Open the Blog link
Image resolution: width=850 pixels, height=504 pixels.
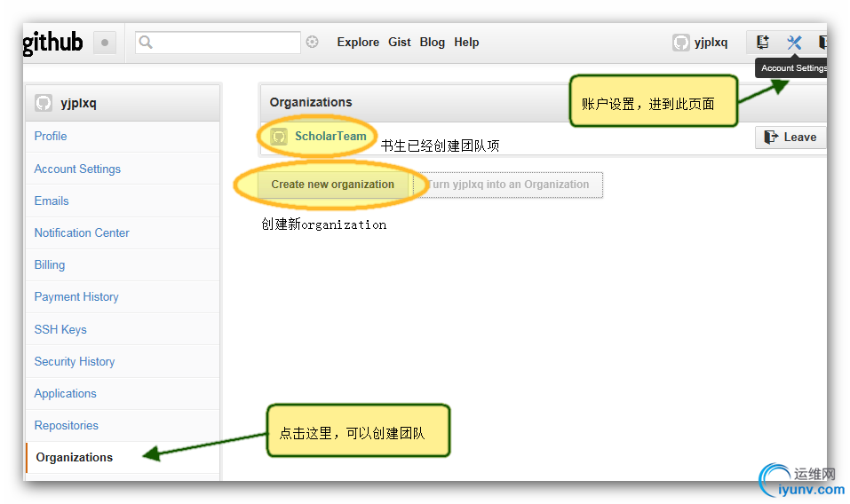[432, 43]
